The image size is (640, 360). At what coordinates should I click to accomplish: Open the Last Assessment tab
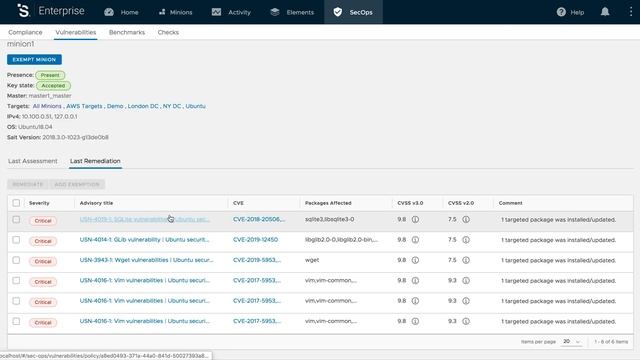pos(33,161)
